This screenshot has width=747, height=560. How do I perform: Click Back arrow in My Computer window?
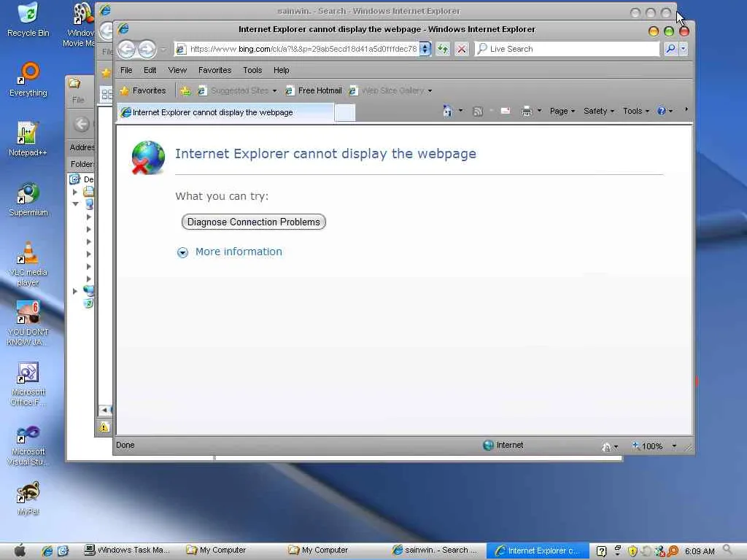tap(82, 124)
